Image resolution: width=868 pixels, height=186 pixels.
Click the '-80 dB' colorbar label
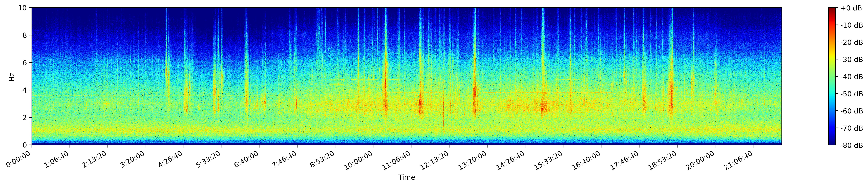(851, 145)
